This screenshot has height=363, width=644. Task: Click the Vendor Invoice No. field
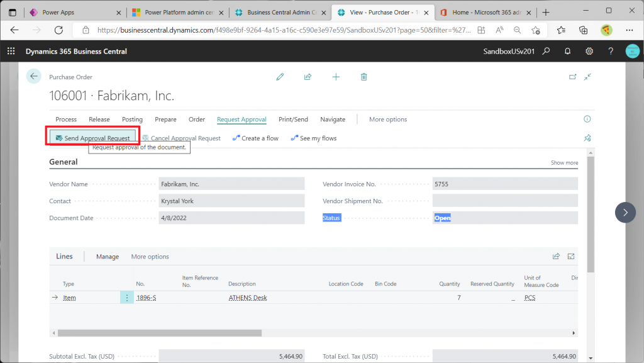[x=504, y=184]
